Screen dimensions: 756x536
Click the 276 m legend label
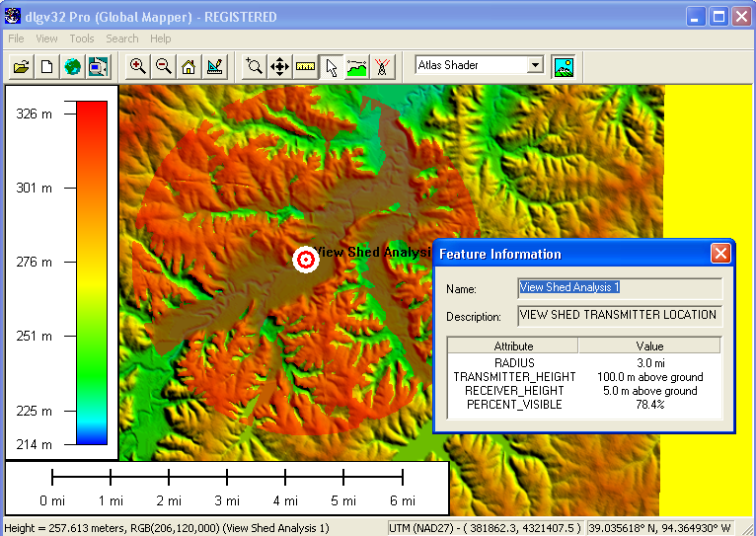pyautogui.click(x=34, y=263)
